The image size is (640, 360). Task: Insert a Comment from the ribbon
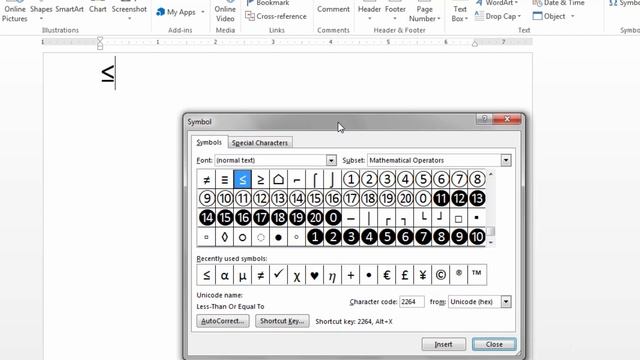click(x=333, y=9)
